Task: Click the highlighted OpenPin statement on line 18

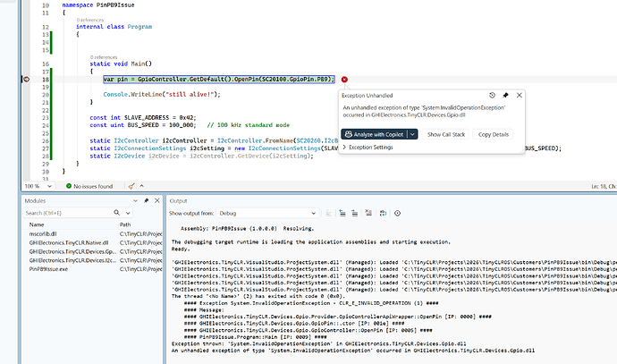Action: pos(219,80)
